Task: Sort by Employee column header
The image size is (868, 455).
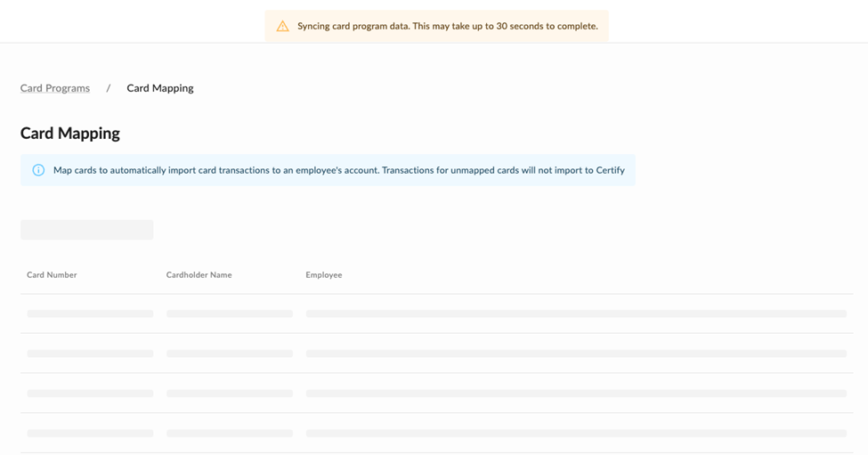Action: click(x=324, y=275)
